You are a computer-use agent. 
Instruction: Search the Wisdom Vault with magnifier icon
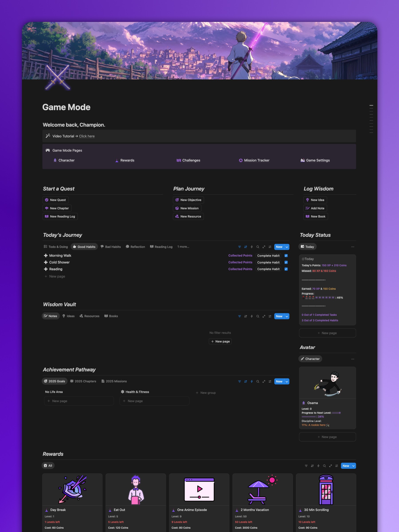click(258, 316)
